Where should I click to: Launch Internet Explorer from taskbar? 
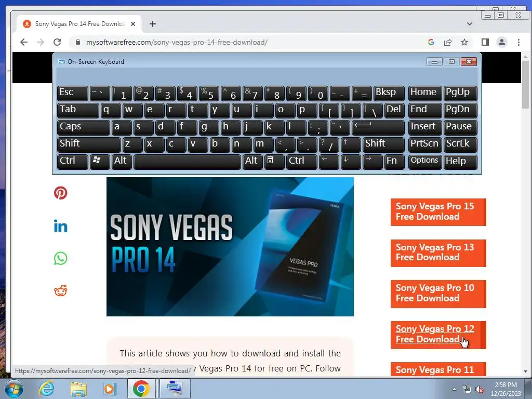pos(46,389)
